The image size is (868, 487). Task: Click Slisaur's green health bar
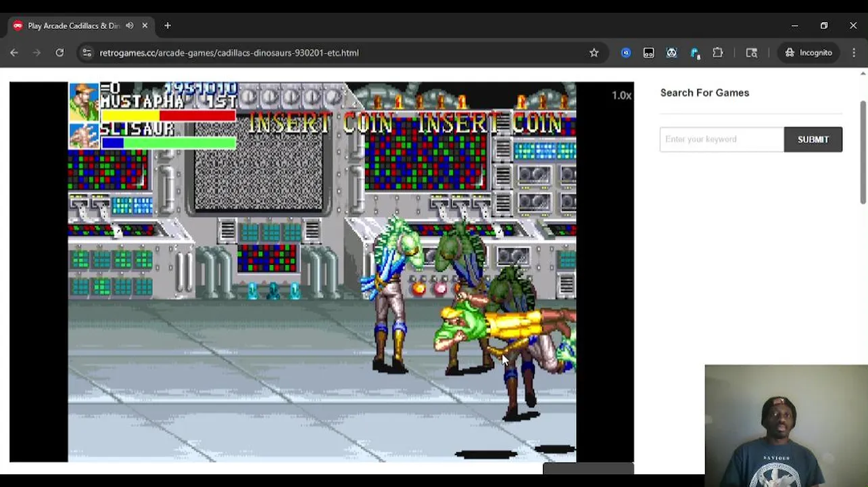pyautogui.click(x=168, y=143)
